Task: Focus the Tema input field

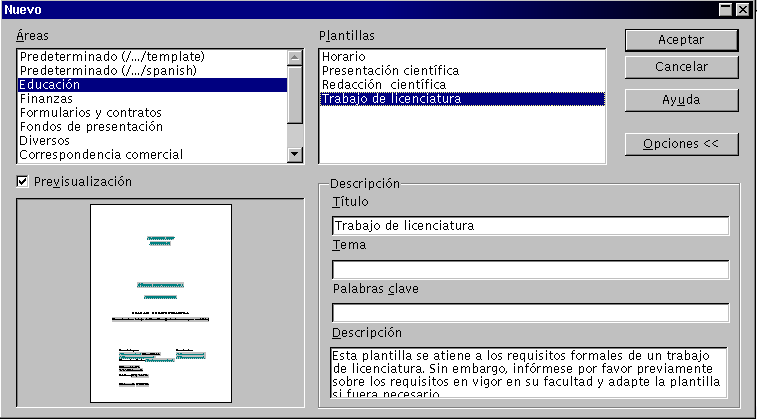Action: point(530,269)
